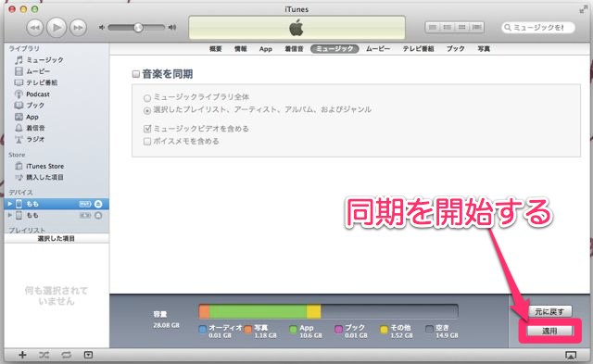Click the ブック purple legend swatch
Viewport: 593px width, 364px height.
pyautogui.click(x=338, y=330)
